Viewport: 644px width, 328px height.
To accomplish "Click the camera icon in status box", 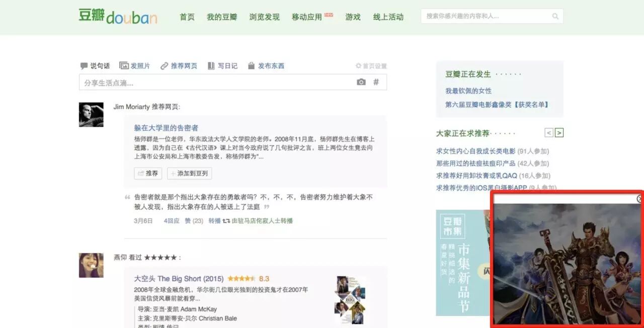I will pyautogui.click(x=361, y=82).
